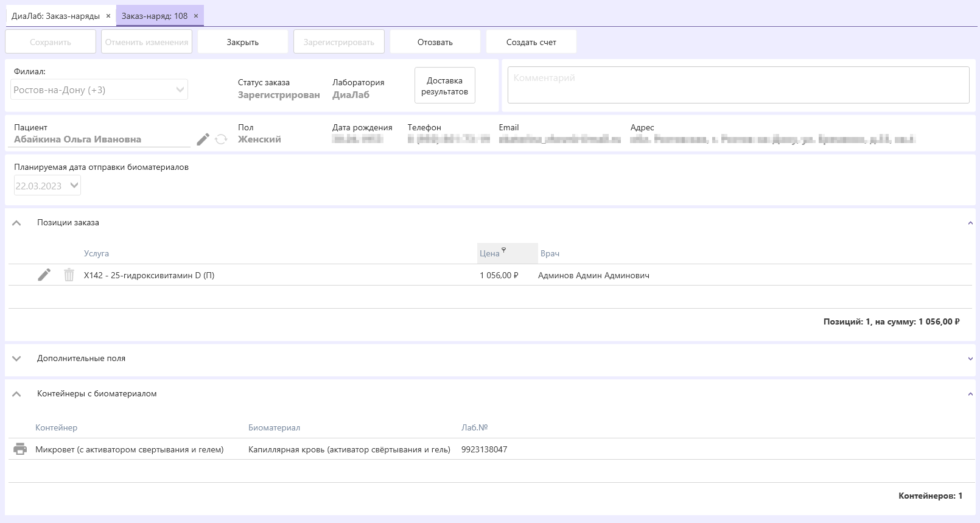
Task: Click the Закрыть button
Action: click(243, 42)
